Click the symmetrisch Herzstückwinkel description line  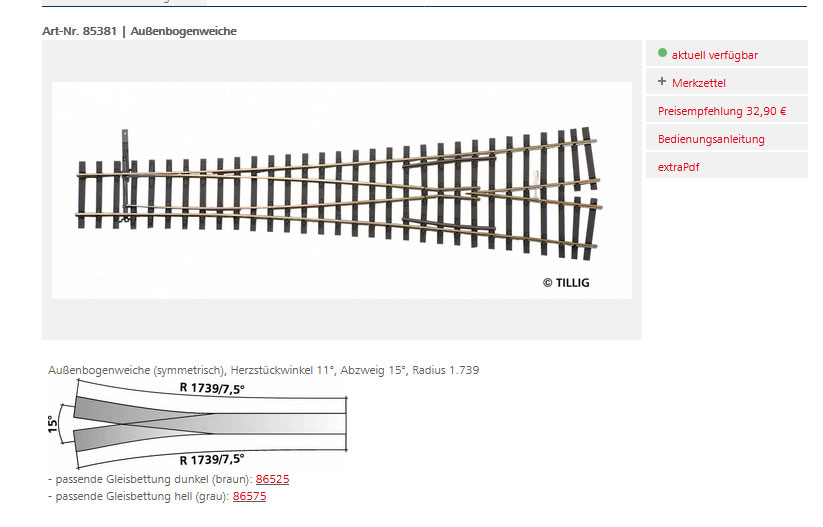pos(263,370)
